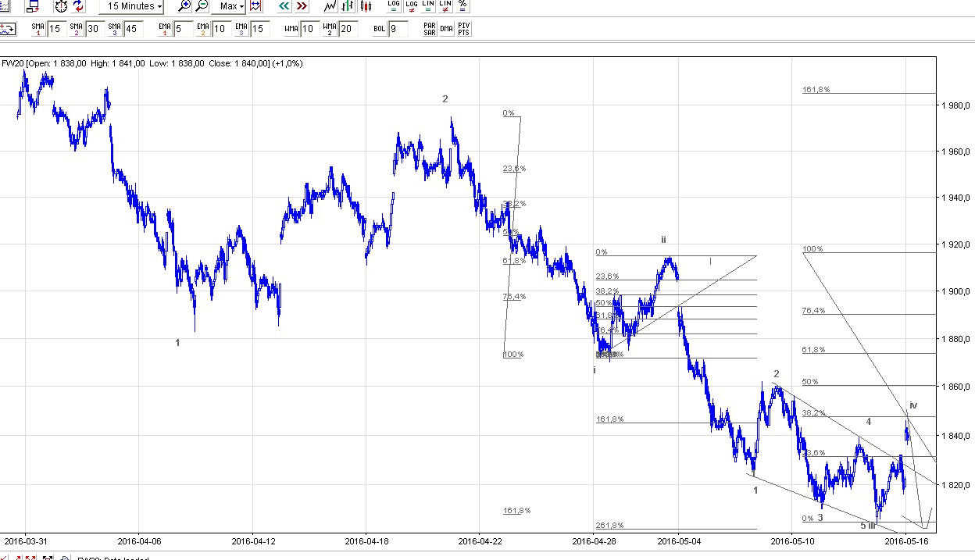Enable the PIV PTS pivot points indicator
The height and width of the screenshot is (560, 975).
click(x=464, y=29)
